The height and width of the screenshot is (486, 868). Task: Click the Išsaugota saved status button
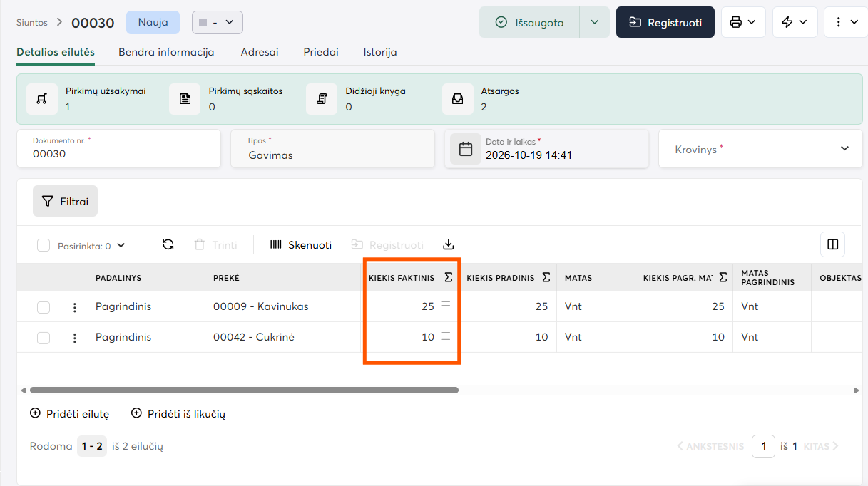[x=530, y=22]
